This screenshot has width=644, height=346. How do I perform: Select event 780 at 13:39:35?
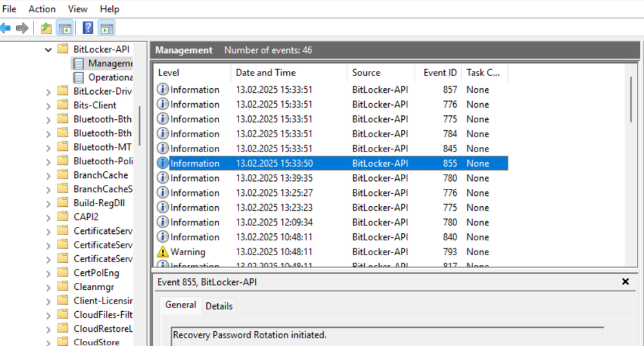coord(332,178)
